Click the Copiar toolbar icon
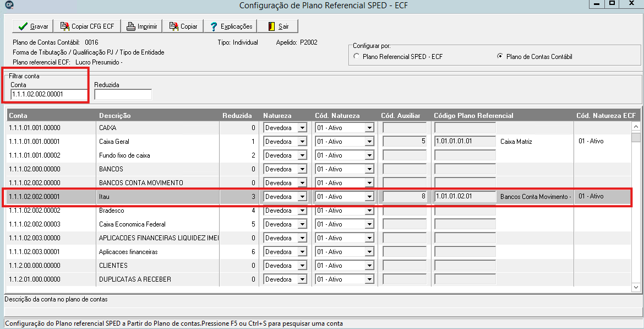The width and height of the screenshot is (644, 329). point(174,26)
